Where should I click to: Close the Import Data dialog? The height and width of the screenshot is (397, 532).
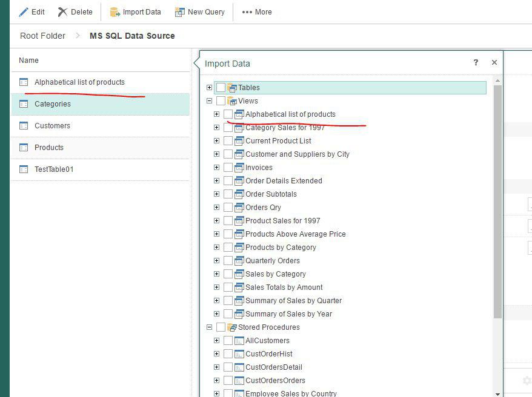tap(494, 62)
